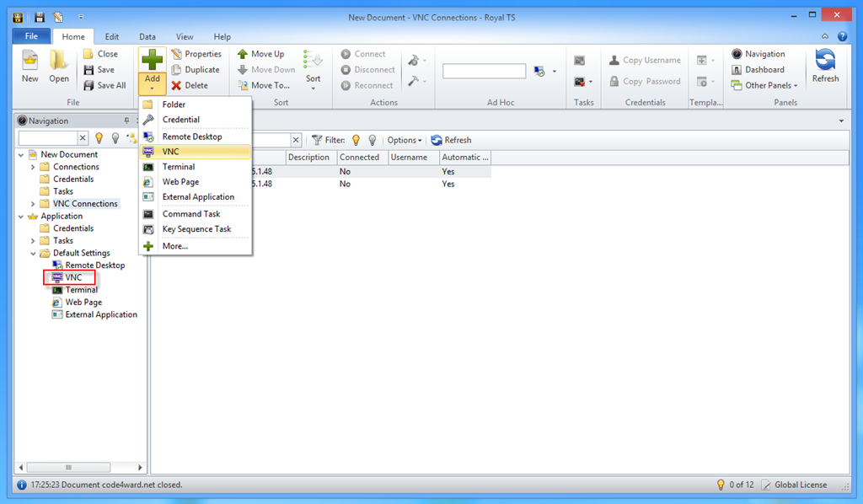This screenshot has width=863, height=504.
Task: Click the Save All icon
Action: coord(89,85)
